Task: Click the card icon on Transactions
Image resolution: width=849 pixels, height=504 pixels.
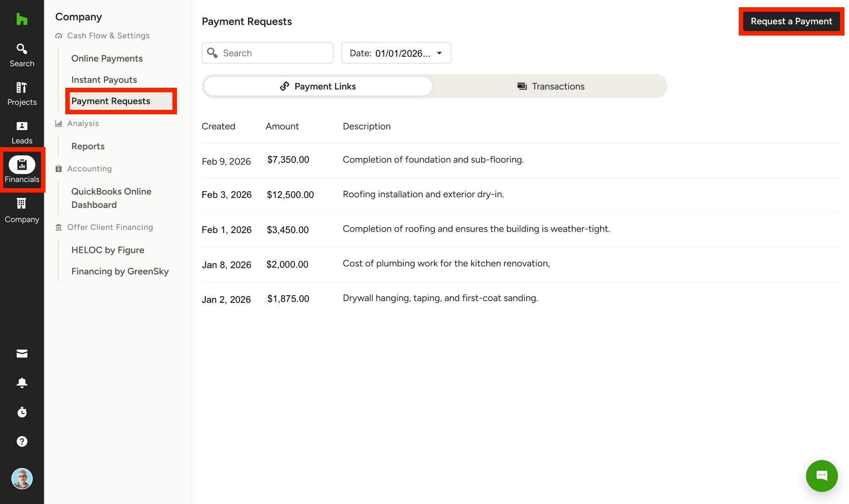Action: coord(522,86)
